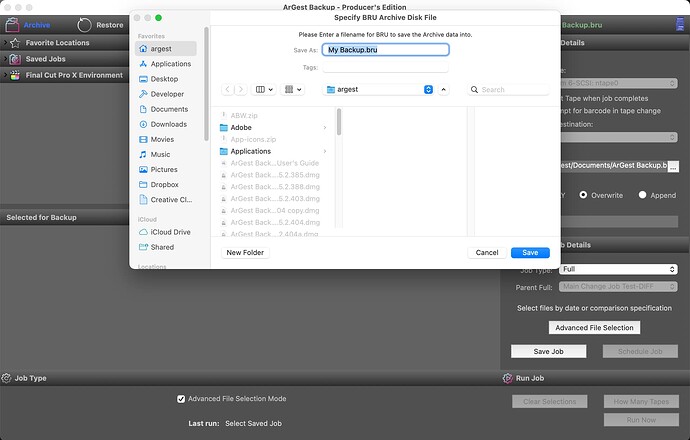
Task: Click the forward navigation arrow
Action: (x=241, y=89)
